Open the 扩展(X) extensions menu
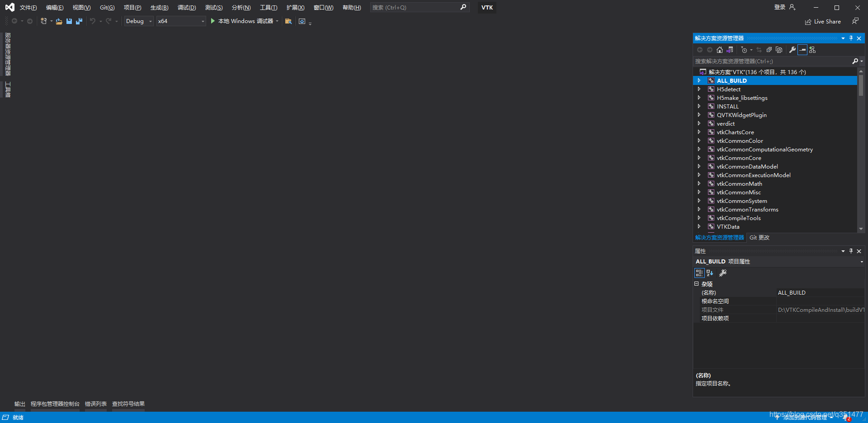 point(295,8)
